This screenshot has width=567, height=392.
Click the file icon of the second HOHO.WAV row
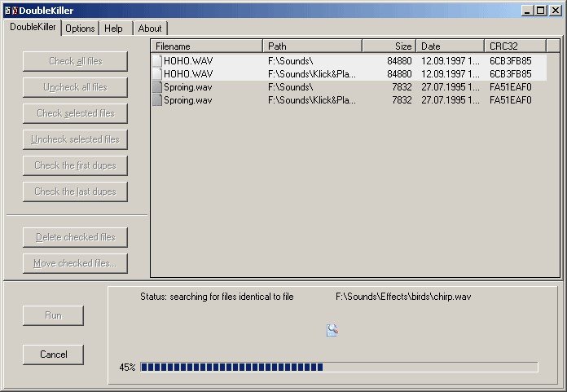[x=157, y=74]
